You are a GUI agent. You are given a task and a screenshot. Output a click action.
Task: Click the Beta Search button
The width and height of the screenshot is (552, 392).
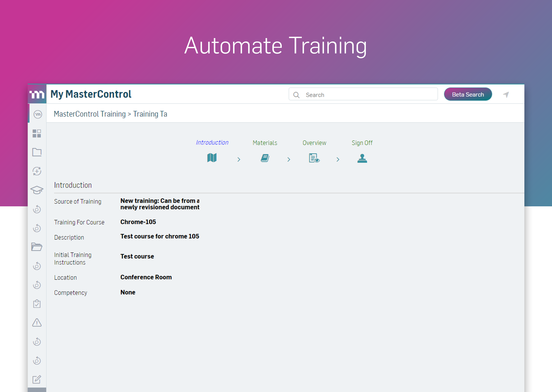(468, 94)
